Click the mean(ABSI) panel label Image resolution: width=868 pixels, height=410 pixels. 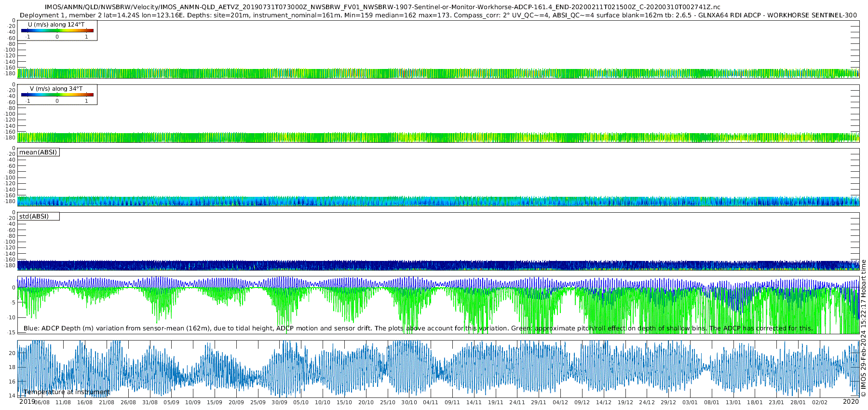[38, 152]
